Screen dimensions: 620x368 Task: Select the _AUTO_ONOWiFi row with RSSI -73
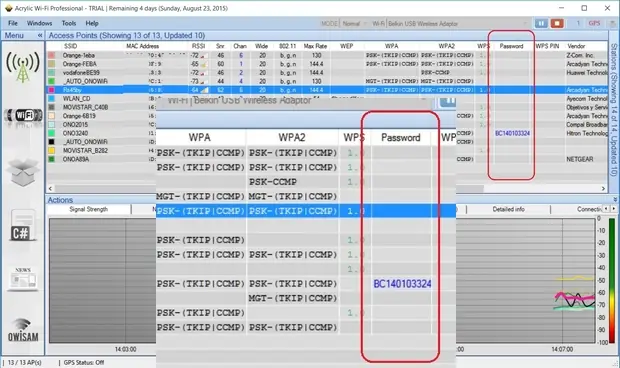(327, 81)
